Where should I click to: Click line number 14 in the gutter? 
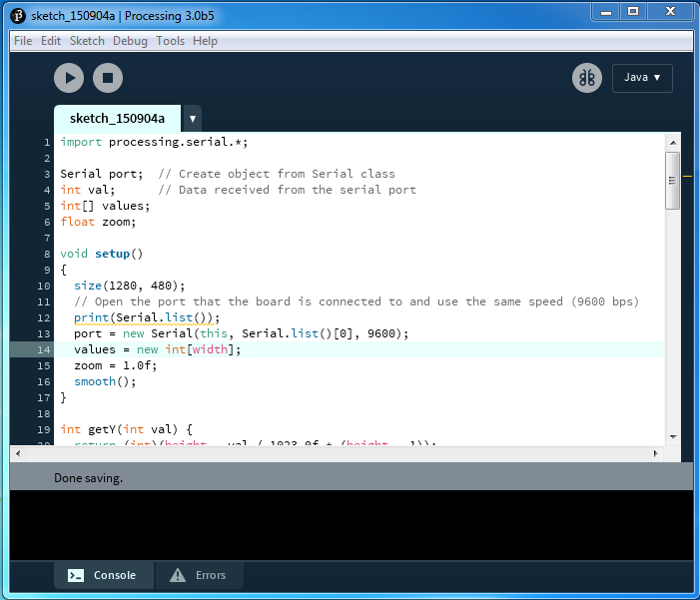point(43,349)
